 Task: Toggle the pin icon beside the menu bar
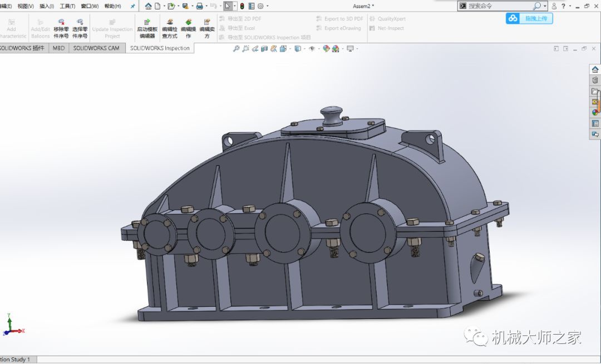click(132, 6)
